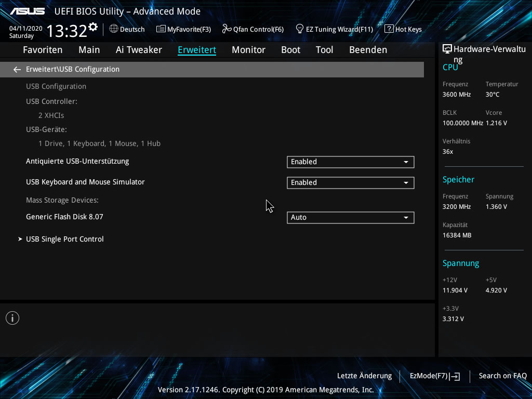The image size is (532, 399).
Task: Click +12V value 11.904 V
Action: point(455,290)
